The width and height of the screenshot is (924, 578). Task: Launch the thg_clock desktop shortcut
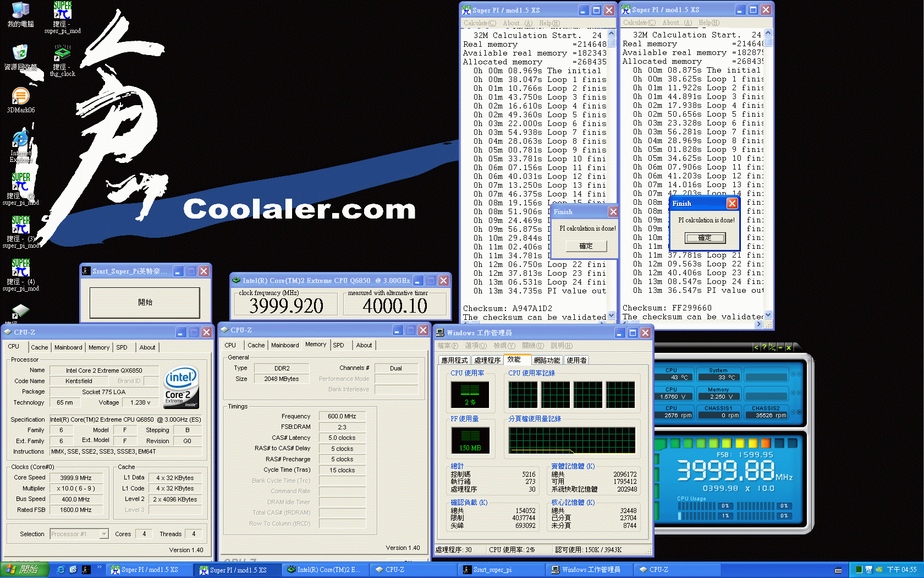pyautogui.click(x=63, y=61)
